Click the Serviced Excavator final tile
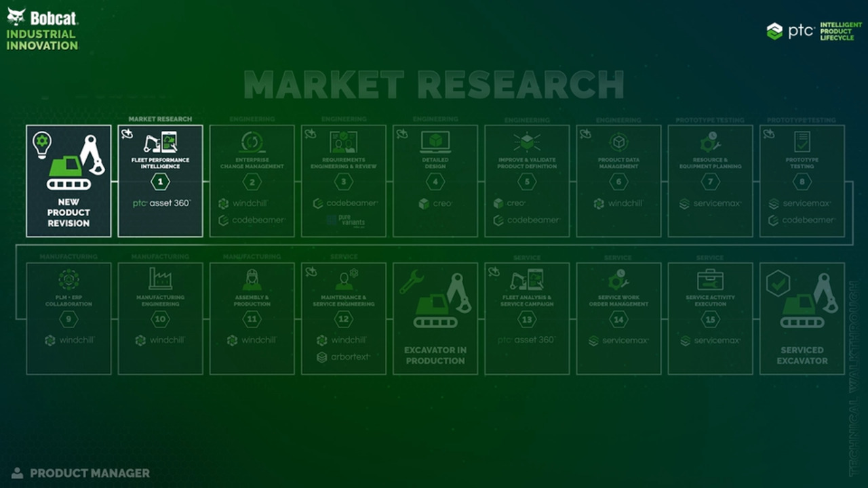Viewport: 868px width, 488px height. point(802,319)
